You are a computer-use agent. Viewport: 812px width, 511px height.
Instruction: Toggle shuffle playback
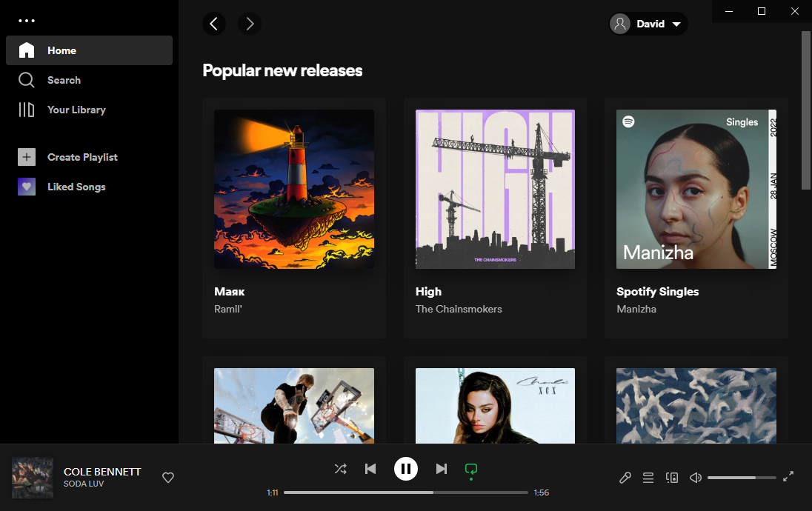(340, 469)
